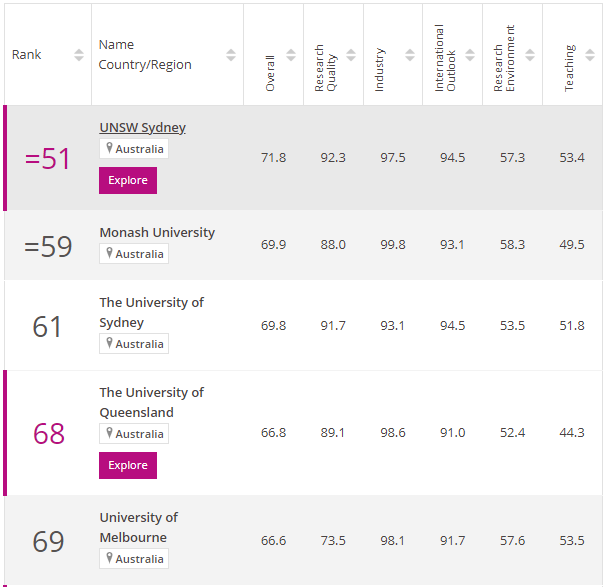The image size is (607, 587).
Task: Select Queensland overall score 66.8
Action: point(273,433)
